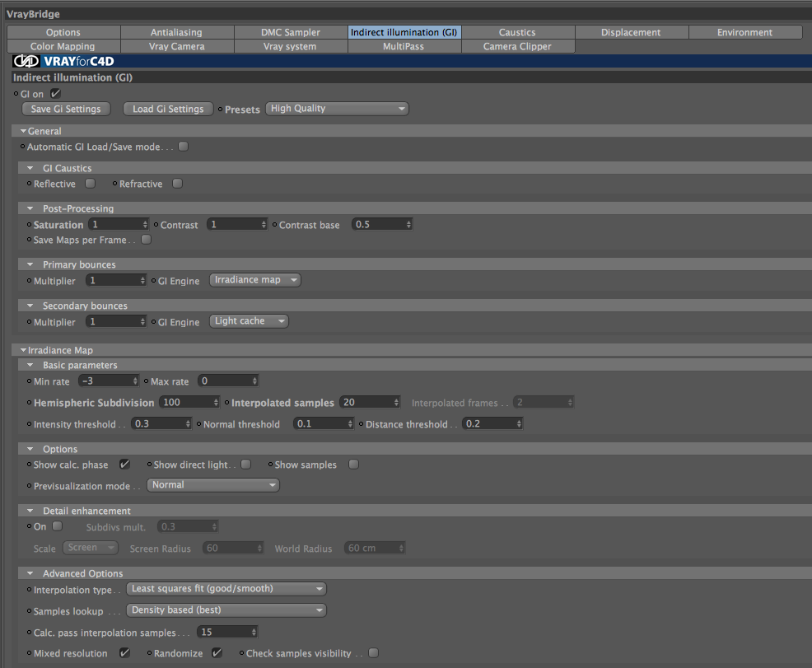This screenshot has height=668, width=812.
Task: Click the Normal threshold stepper arrows
Action: 350,423
